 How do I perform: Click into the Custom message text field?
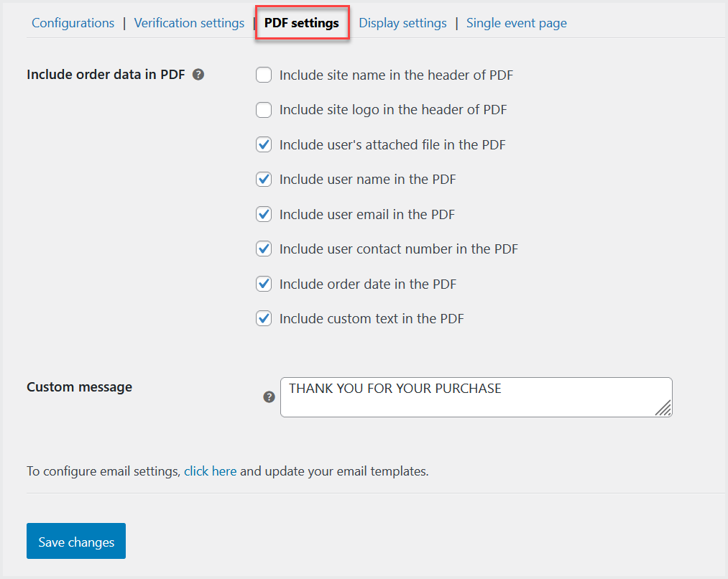[x=467, y=399]
